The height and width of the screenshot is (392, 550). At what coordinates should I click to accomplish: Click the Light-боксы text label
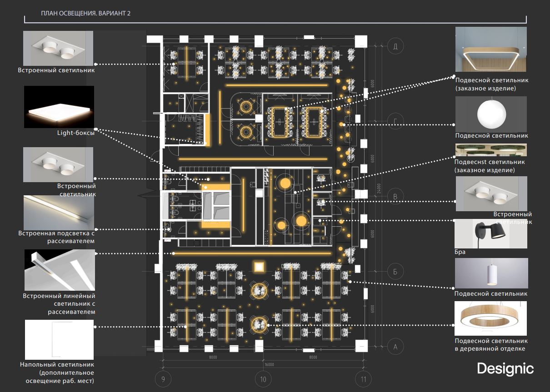76,133
